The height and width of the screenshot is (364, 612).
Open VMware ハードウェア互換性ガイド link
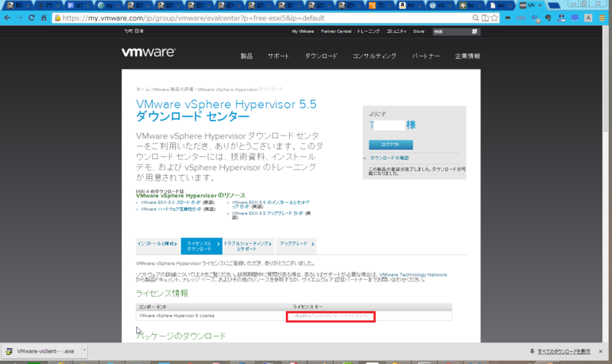(x=171, y=209)
